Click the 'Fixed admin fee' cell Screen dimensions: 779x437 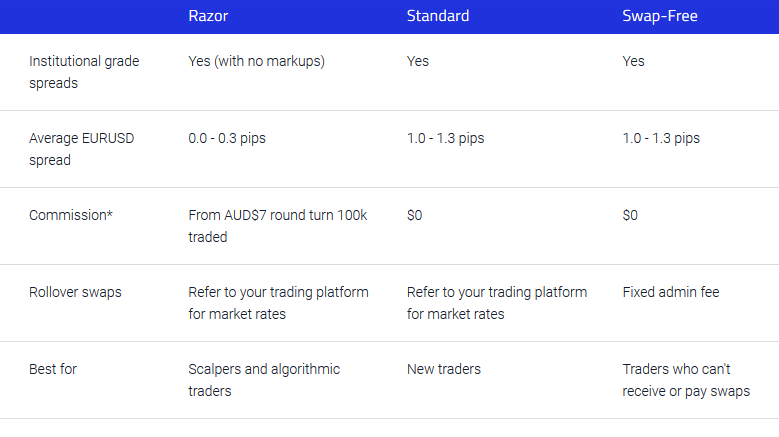pos(670,292)
